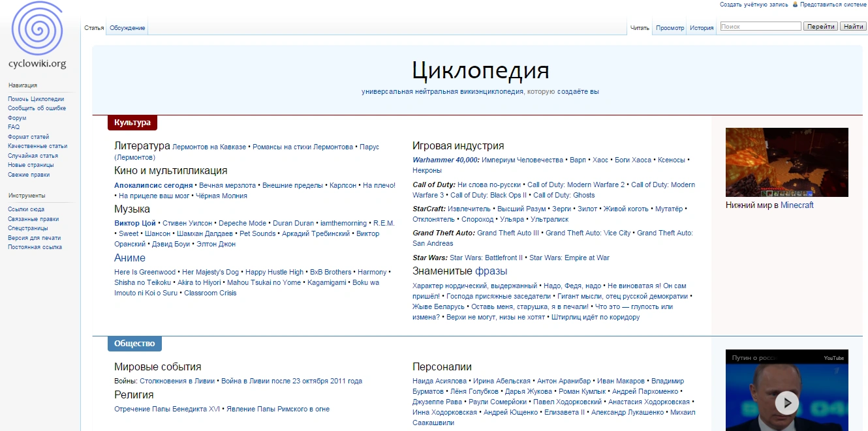This screenshot has height=431, width=868.
Task: Open Отречение Папы Бенедикта XVI link
Action: point(167,409)
